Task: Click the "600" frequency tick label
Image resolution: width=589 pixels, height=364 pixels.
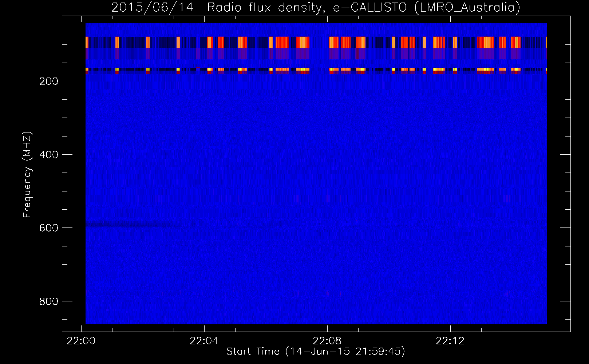Action: click(48, 228)
